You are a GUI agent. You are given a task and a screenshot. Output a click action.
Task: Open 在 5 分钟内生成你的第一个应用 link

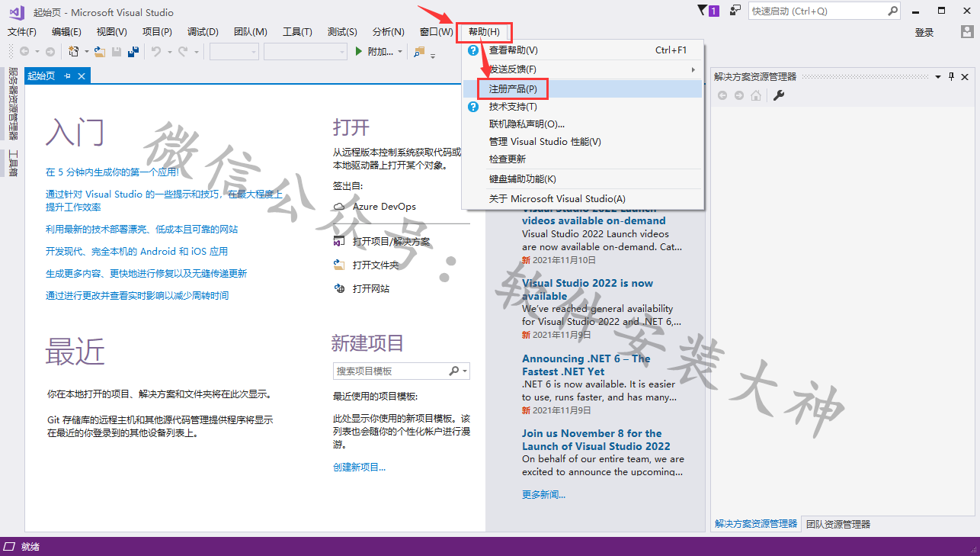tap(111, 172)
